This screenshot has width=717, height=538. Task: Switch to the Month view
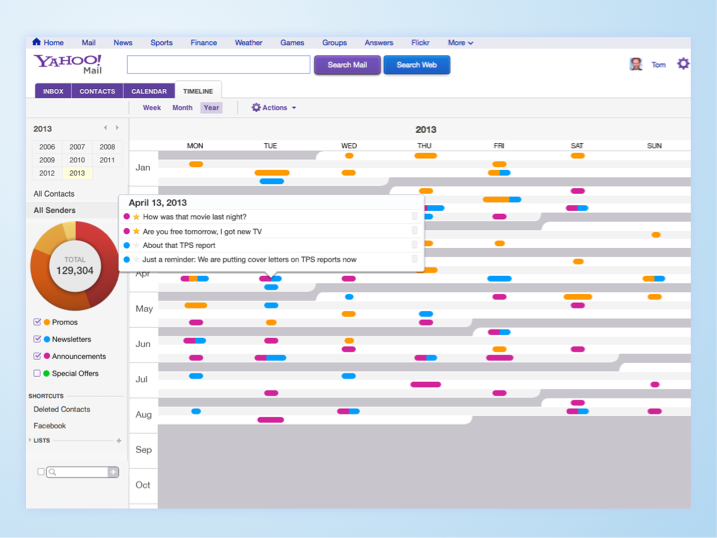pyautogui.click(x=182, y=108)
